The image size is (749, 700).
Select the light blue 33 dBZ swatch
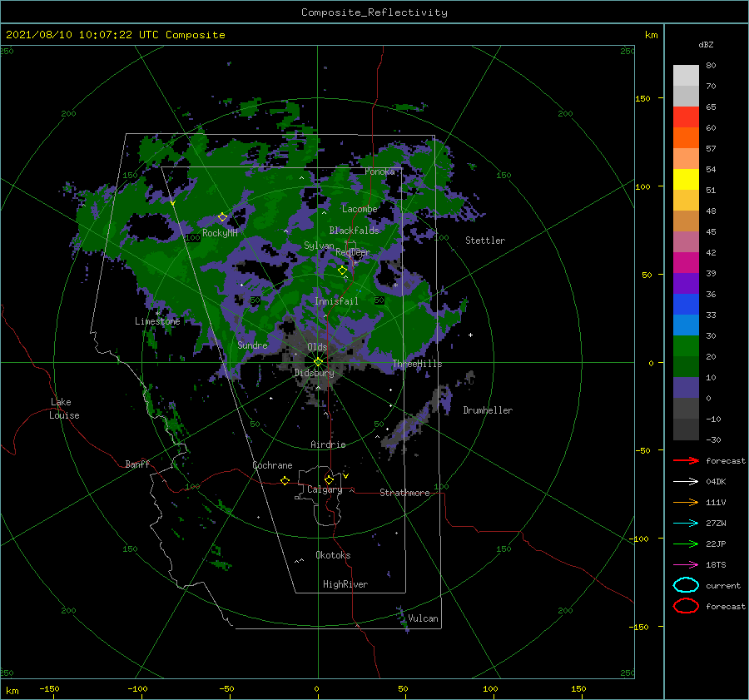tap(686, 325)
